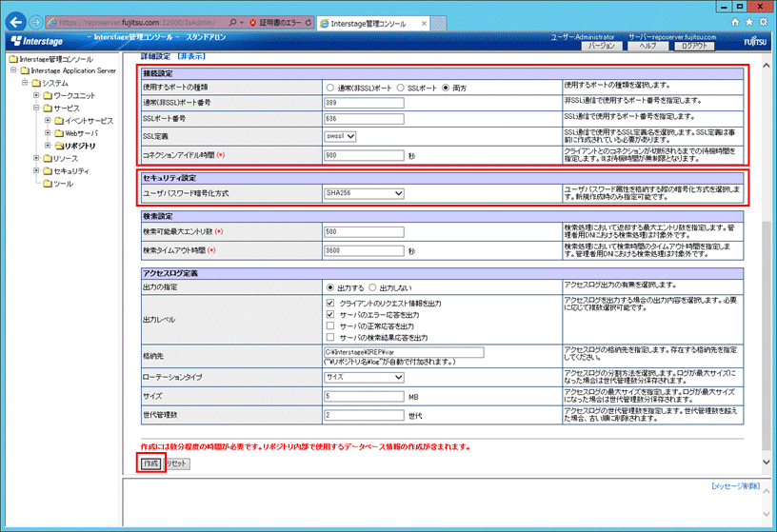Screen dimensions: 777x532
Task: Click the 格納先 path input field
Action: (x=404, y=351)
